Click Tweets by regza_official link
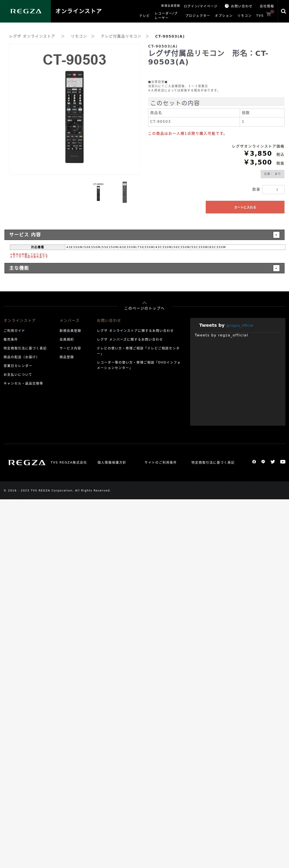289x868 pixels. [x=221, y=335]
